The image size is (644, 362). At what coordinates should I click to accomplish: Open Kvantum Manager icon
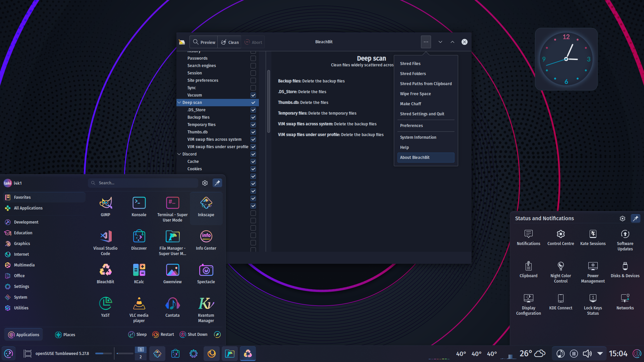click(206, 310)
